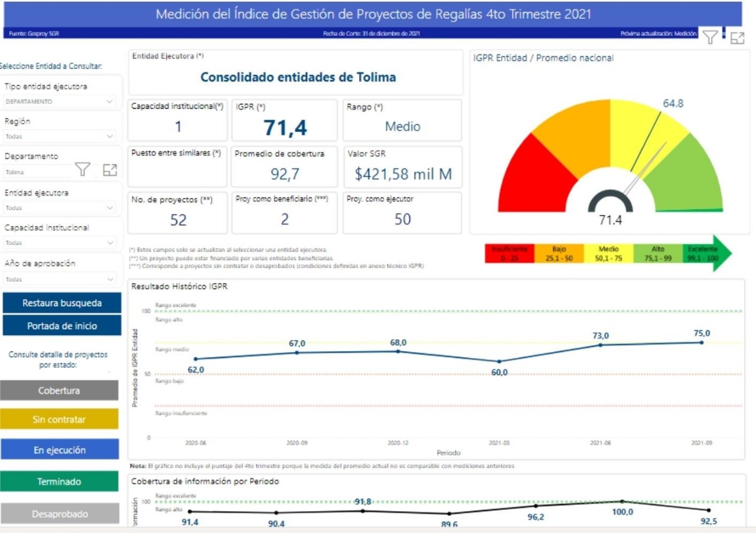Expand the Tipo entidad ejecutora dropdown
Image resolution: width=756 pixels, height=533 pixels.
click(110, 102)
